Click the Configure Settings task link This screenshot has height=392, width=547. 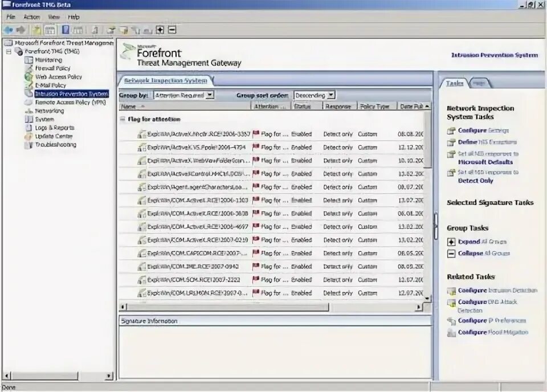[x=483, y=130]
